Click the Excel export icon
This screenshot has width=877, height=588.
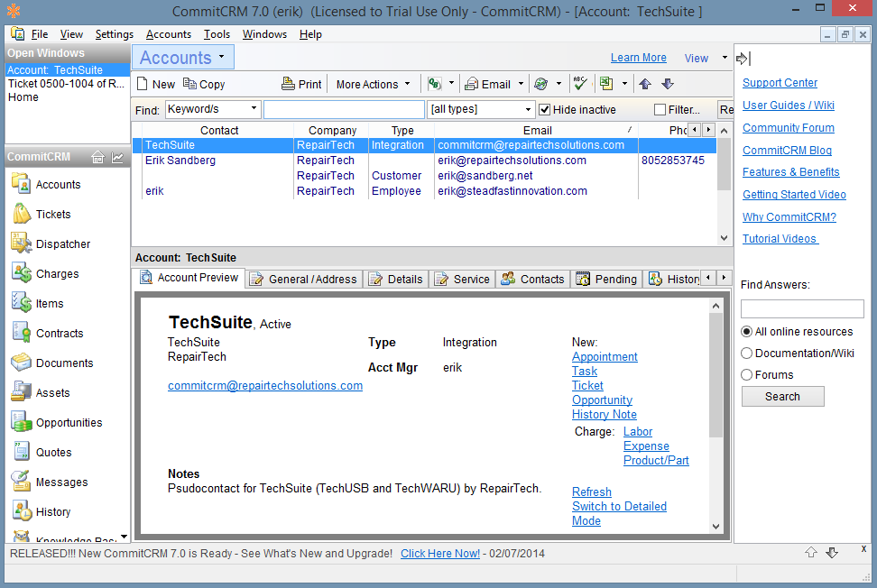click(x=606, y=84)
